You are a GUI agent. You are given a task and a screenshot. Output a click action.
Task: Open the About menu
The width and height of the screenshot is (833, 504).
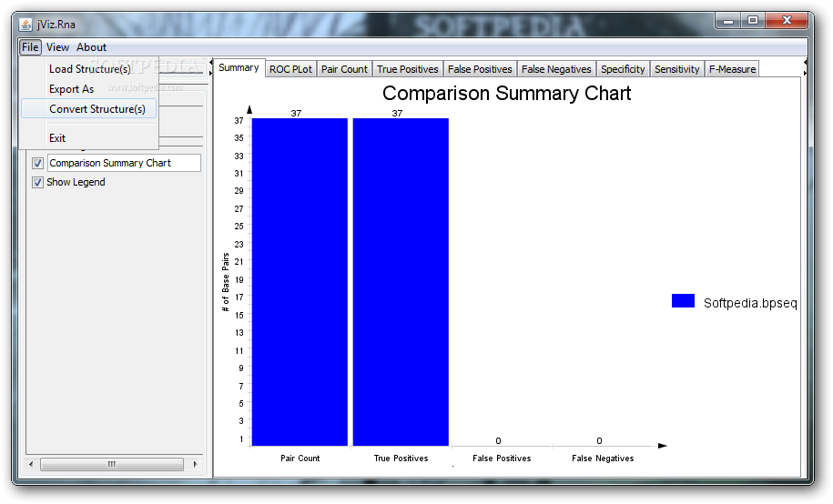pyautogui.click(x=91, y=47)
